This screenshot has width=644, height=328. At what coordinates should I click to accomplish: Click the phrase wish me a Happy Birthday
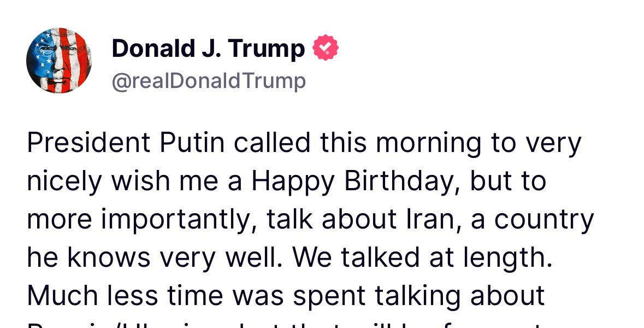[x=273, y=180]
